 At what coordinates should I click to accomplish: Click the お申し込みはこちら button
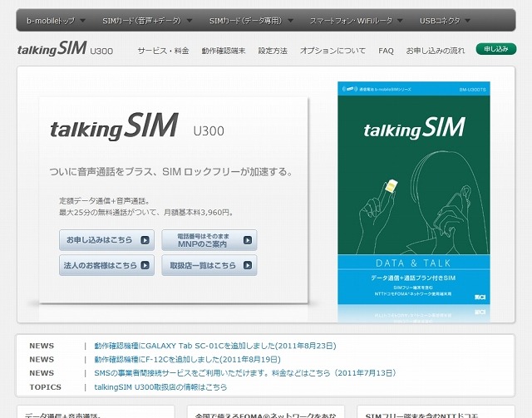tap(106, 240)
